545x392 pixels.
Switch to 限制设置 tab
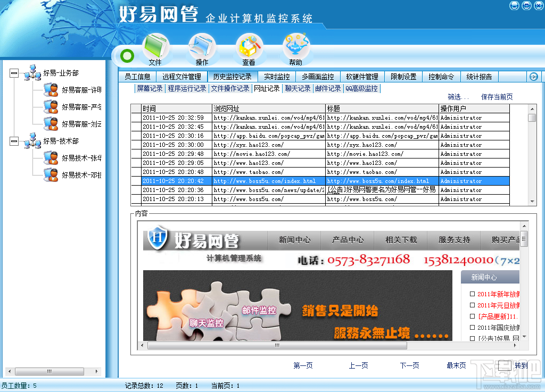[x=403, y=77]
